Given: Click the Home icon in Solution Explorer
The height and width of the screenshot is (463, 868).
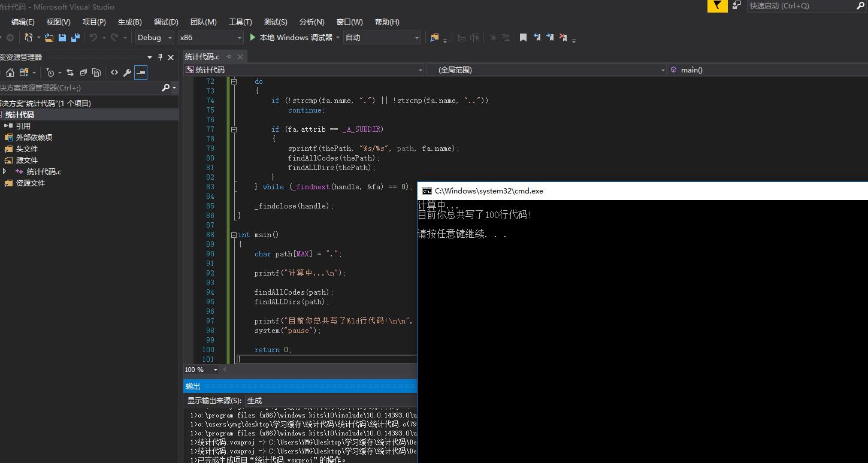Looking at the screenshot, I should tap(10, 72).
